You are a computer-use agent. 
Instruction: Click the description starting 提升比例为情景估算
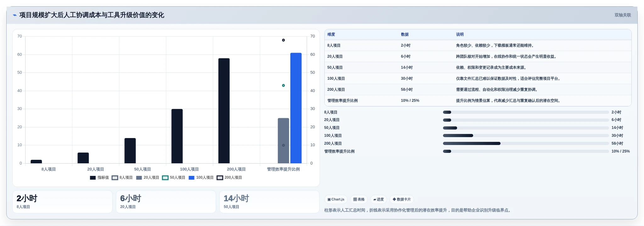[509, 101]
